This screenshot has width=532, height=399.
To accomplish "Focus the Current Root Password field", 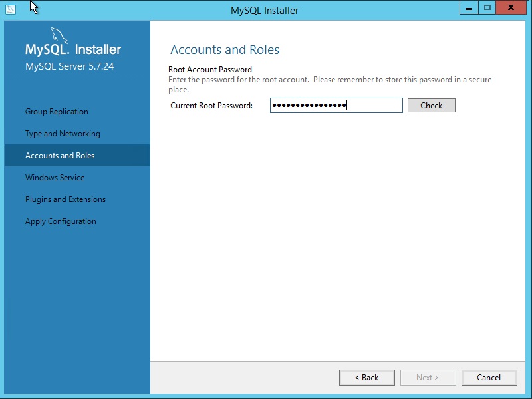I will 336,106.
